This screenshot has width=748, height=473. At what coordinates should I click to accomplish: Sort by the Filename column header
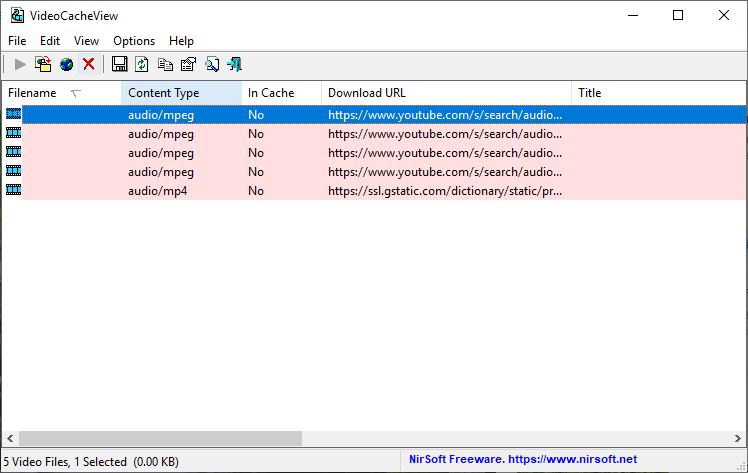pos(62,93)
